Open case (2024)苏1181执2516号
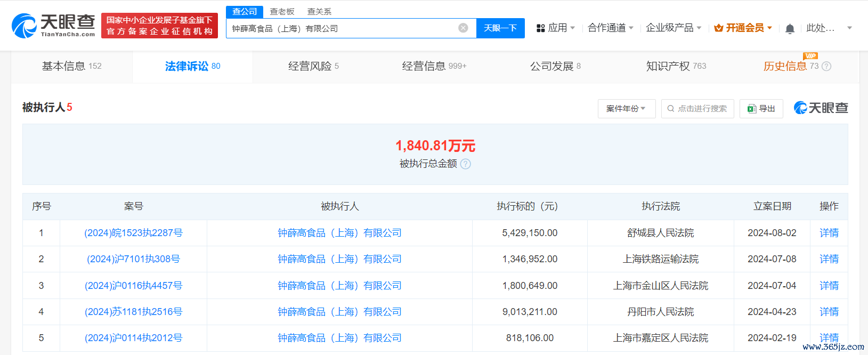 click(133, 312)
